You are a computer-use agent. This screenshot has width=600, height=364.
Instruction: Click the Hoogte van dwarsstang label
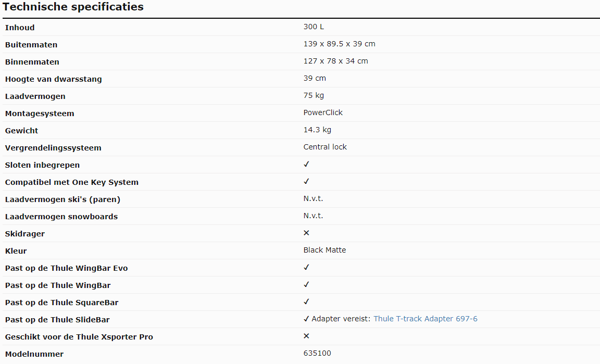click(54, 79)
